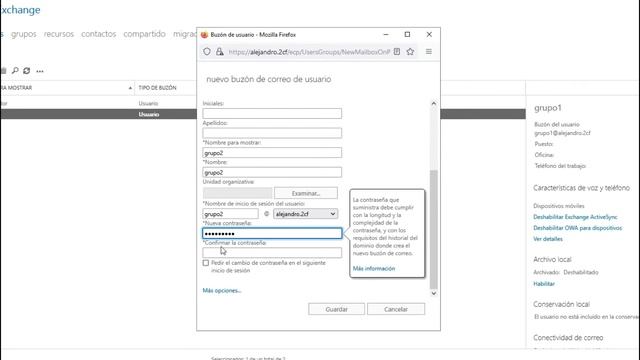Refresh the mailbox list

pos(27,71)
